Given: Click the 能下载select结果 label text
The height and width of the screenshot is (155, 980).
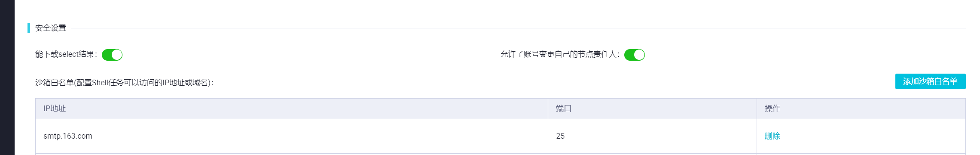Looking at the screenshot, I should tap(66, 54).
